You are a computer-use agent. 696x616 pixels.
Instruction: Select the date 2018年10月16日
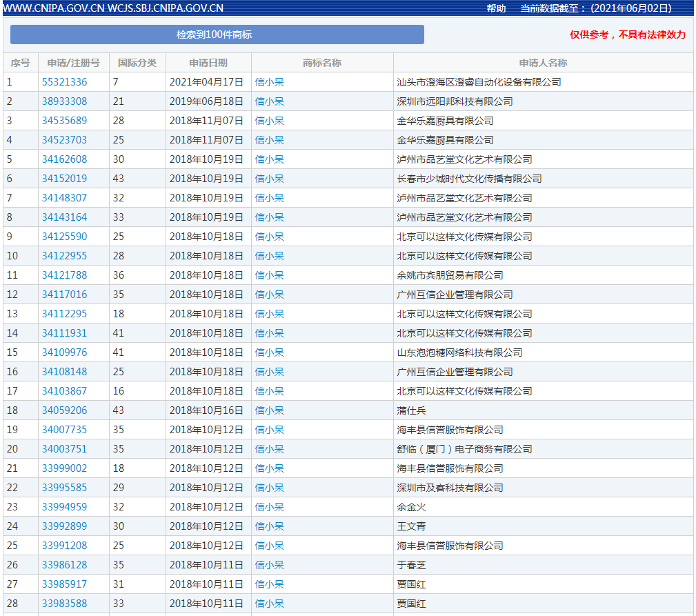(x=206, y=410)
